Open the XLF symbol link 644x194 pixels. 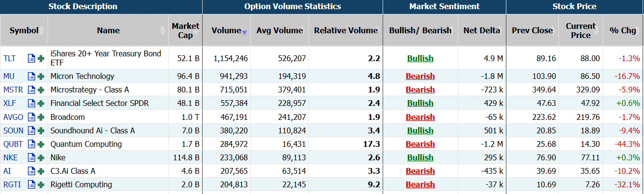point(10,103)
